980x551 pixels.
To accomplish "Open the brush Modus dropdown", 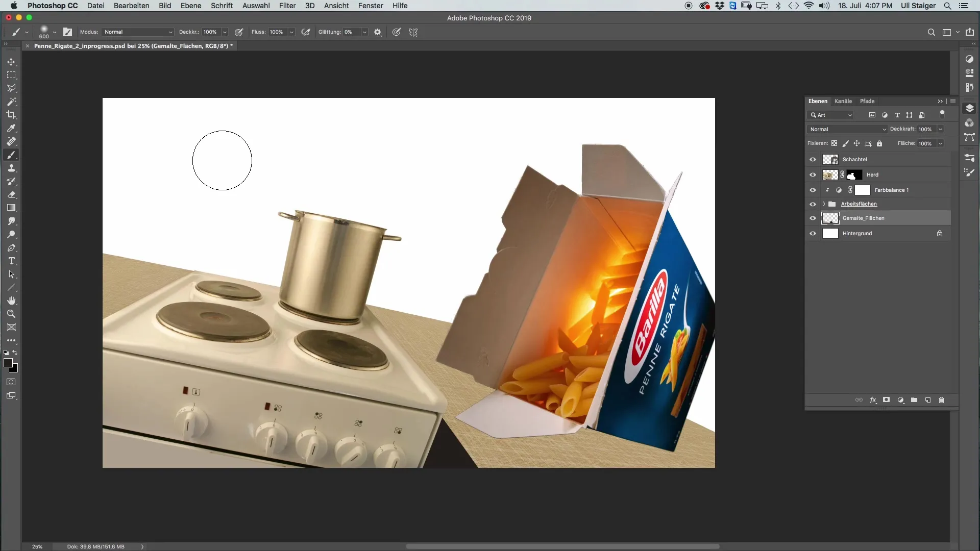I will coord(138,32).
